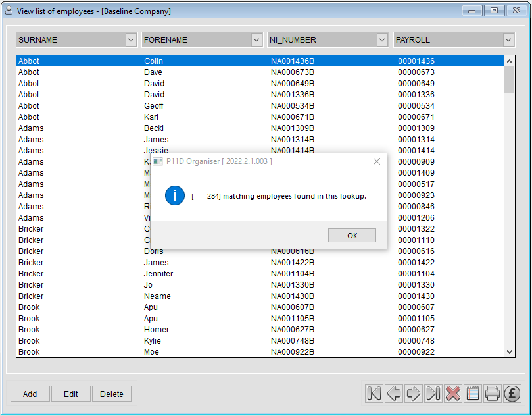
Task: Open the PAYROLL filter dropdown
Action: [508, 39]
